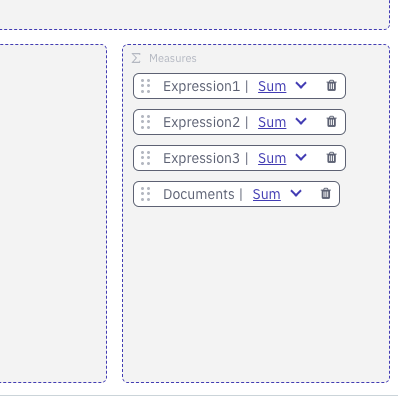
Task: Open the Sum link for Expression2
Action: (x=272, y=122)
